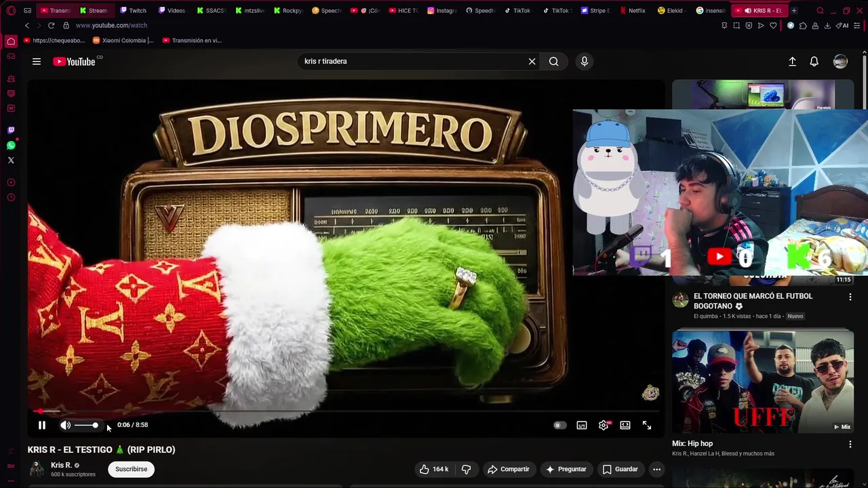Open WhatsApp in Opera sidebar
The height and width of the screenshot is (488, 868).
click(11, 145)
